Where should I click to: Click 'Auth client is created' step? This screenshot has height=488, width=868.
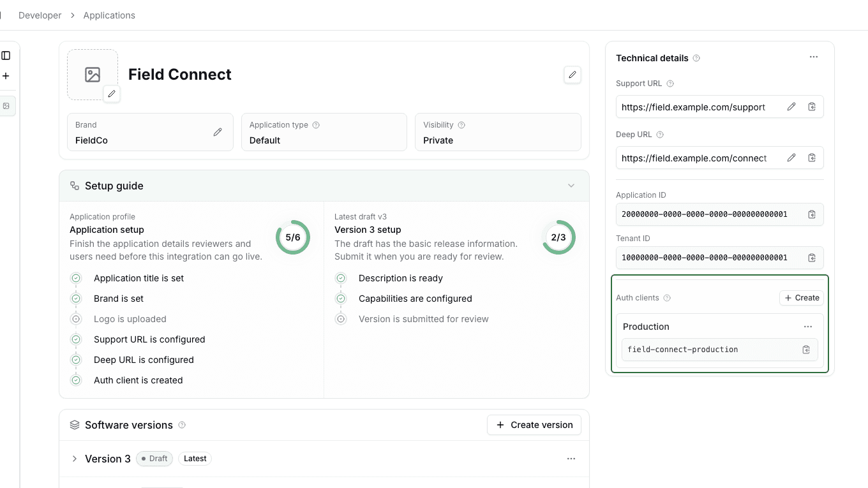(138, 380)
